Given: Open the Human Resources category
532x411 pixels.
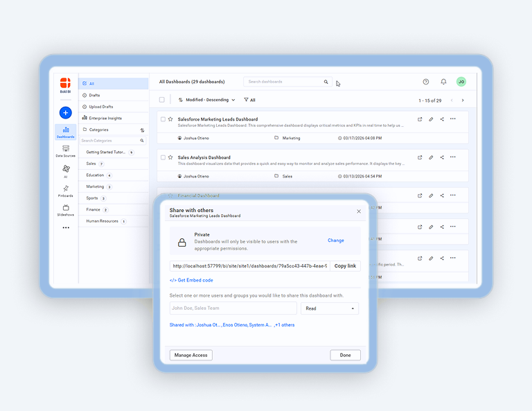Looking at the screenshot, I should [114, 221].
